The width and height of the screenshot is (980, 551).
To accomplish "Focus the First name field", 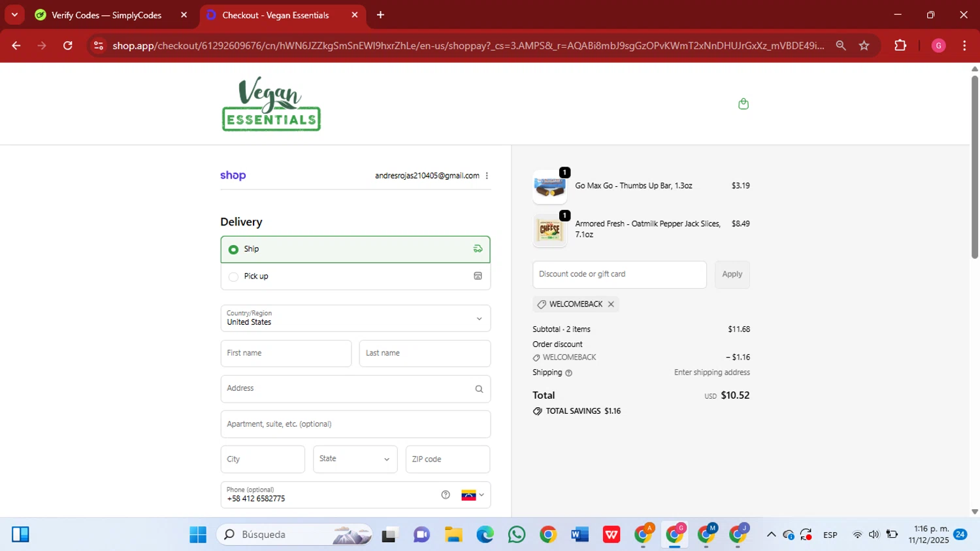I will coord(286,354).
